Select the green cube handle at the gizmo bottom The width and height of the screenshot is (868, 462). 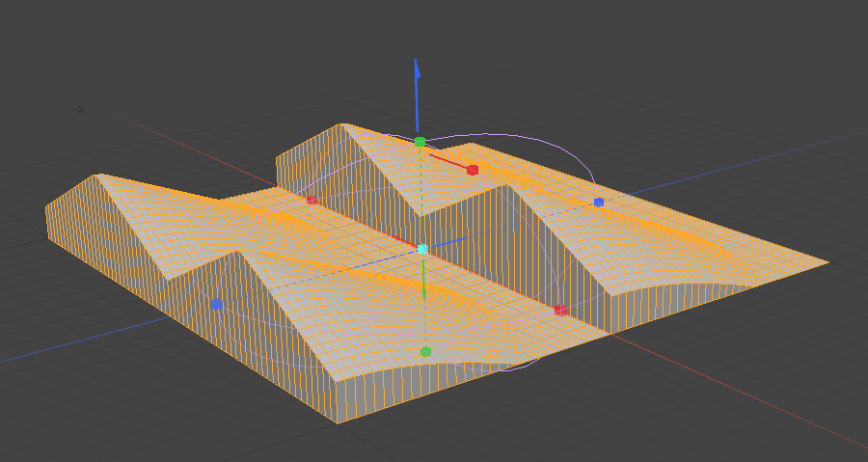click(425, 352)
